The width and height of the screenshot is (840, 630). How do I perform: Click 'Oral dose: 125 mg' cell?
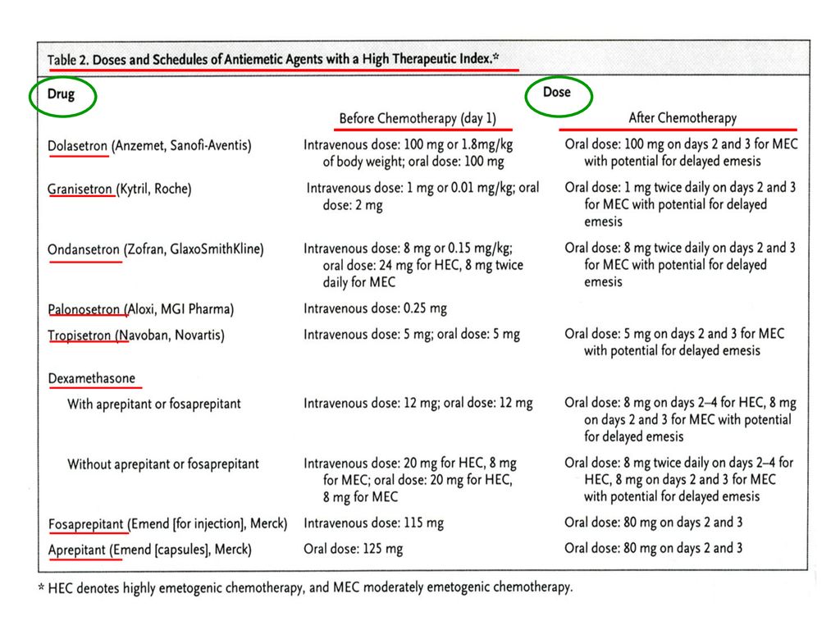pos(353,549)
